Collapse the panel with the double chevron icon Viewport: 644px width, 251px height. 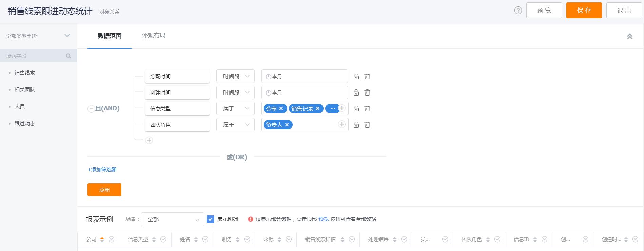[630, 36]
